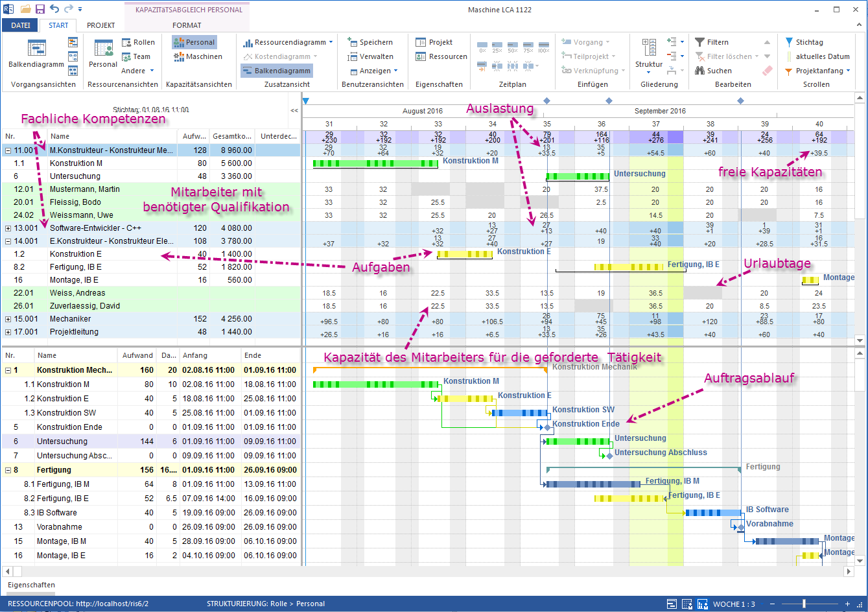Switch to the START ribbon tab
Image resolution: width=868 pixels, height=612 pixels.
58,25
